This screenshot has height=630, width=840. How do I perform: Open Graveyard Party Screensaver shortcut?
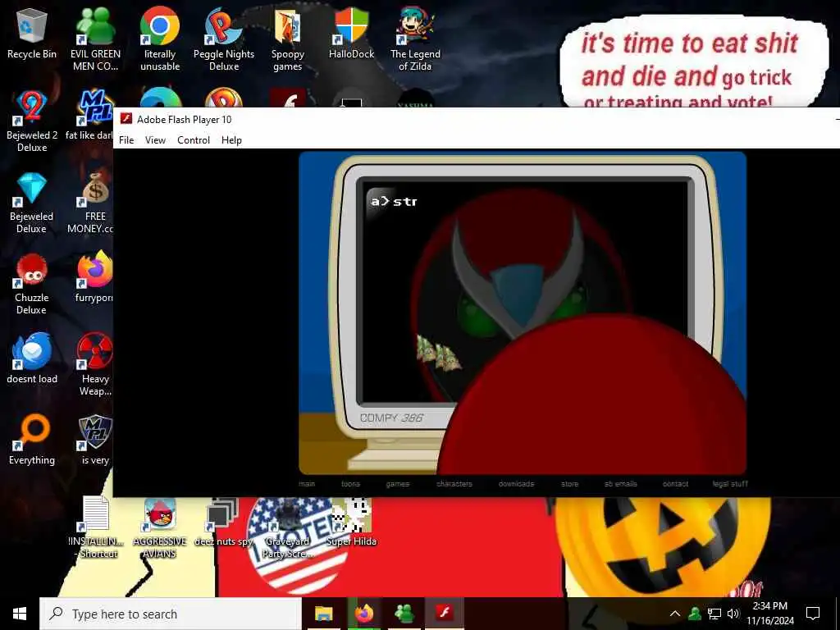coord(288,528)
